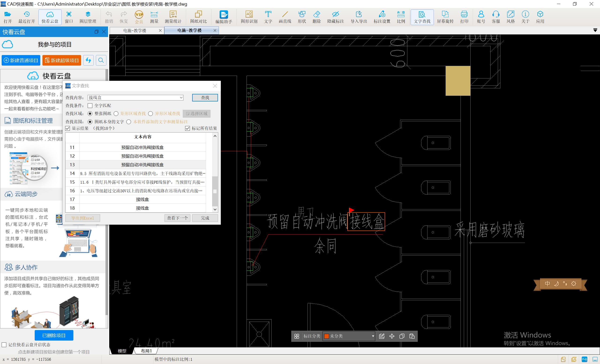Select result row 17 接线盒
Screen dimensions: 600x364
coord(136,200)
